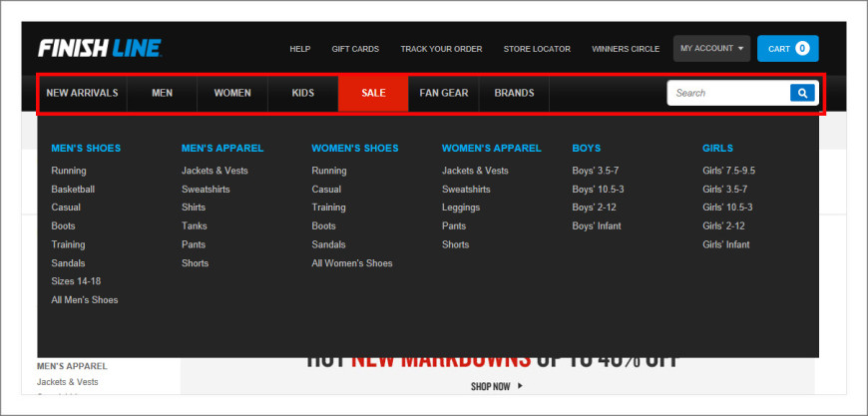The height and width of the screenshot is (416, 868).
Task: Select Boys' 2-12 sizes
Action: 594,208
